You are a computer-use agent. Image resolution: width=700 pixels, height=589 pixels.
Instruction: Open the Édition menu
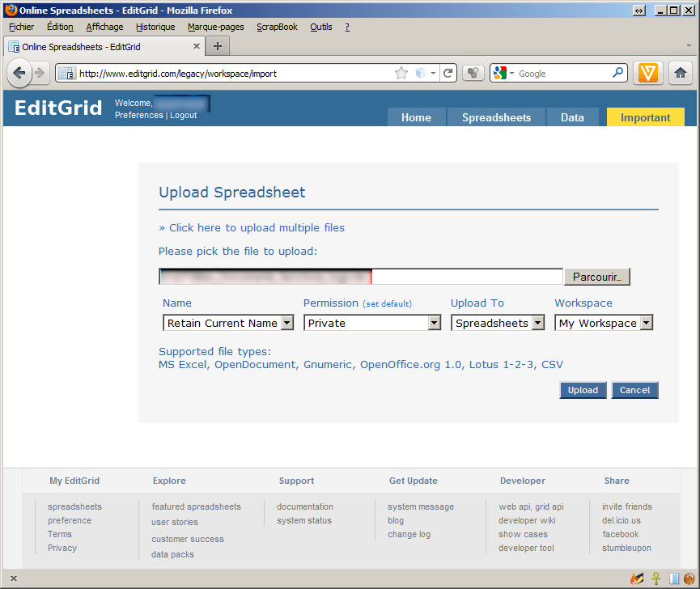[x=60, y=27]
